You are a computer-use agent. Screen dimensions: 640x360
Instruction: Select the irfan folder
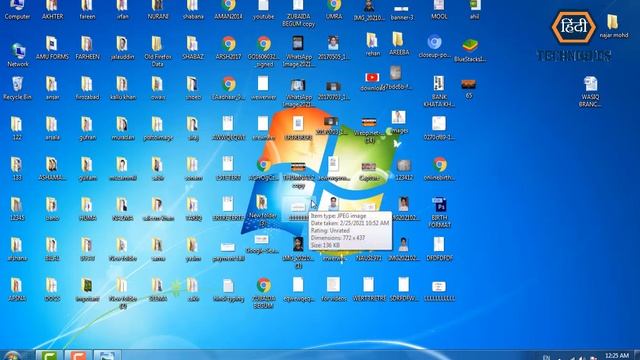tap(122, 10)
